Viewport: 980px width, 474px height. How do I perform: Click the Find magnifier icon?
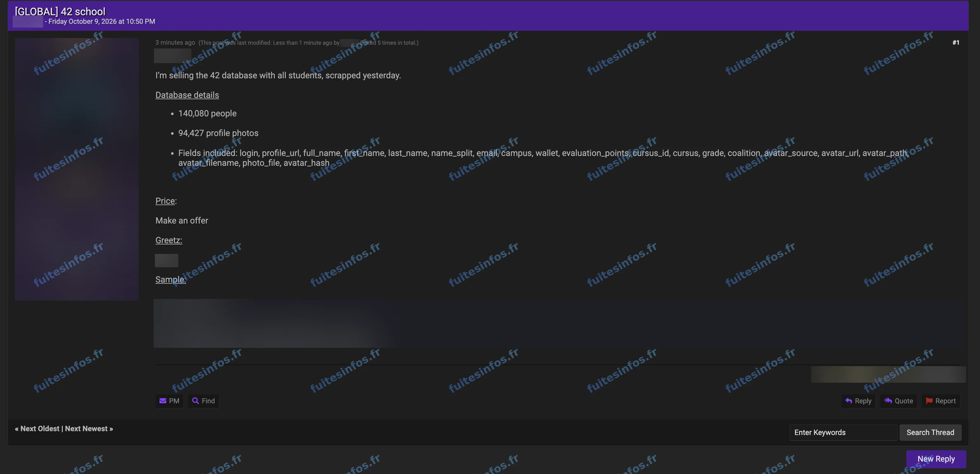pos(195,401)
